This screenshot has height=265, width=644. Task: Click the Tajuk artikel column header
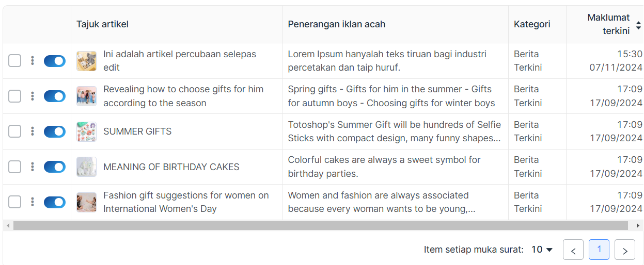[x=102, y=24]
